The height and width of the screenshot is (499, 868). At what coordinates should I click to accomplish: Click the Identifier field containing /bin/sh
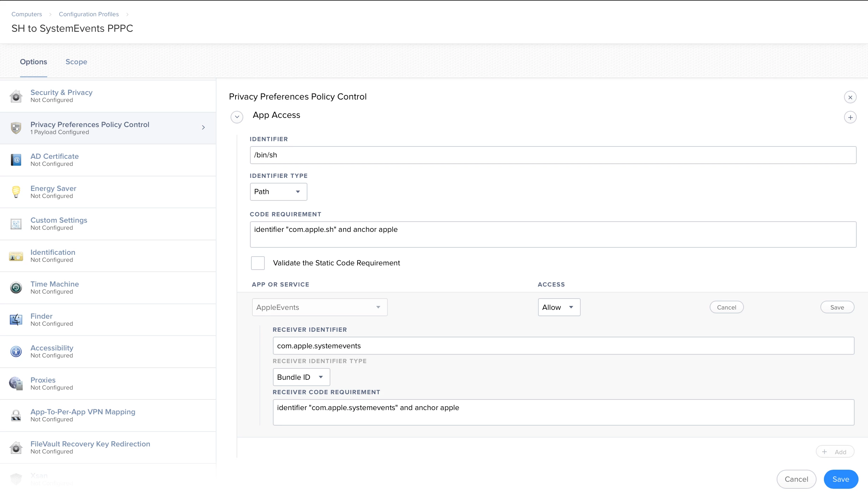point(553,155)
